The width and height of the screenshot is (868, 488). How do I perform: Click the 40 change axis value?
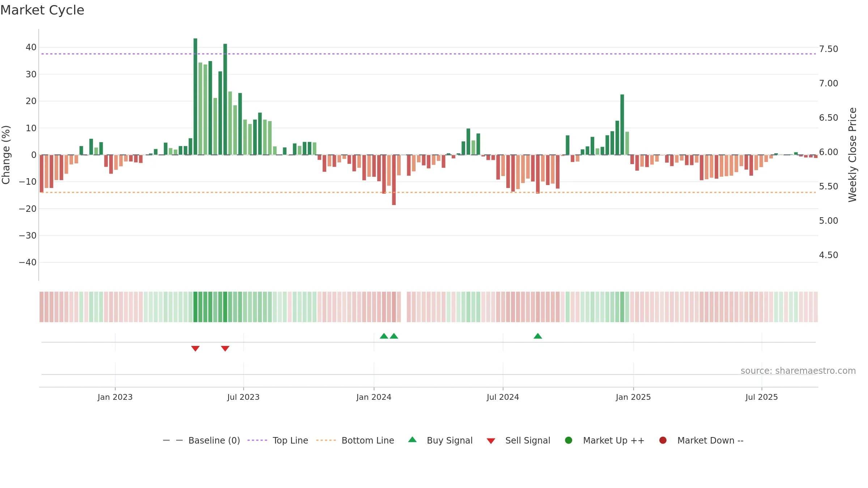(31, 47)
